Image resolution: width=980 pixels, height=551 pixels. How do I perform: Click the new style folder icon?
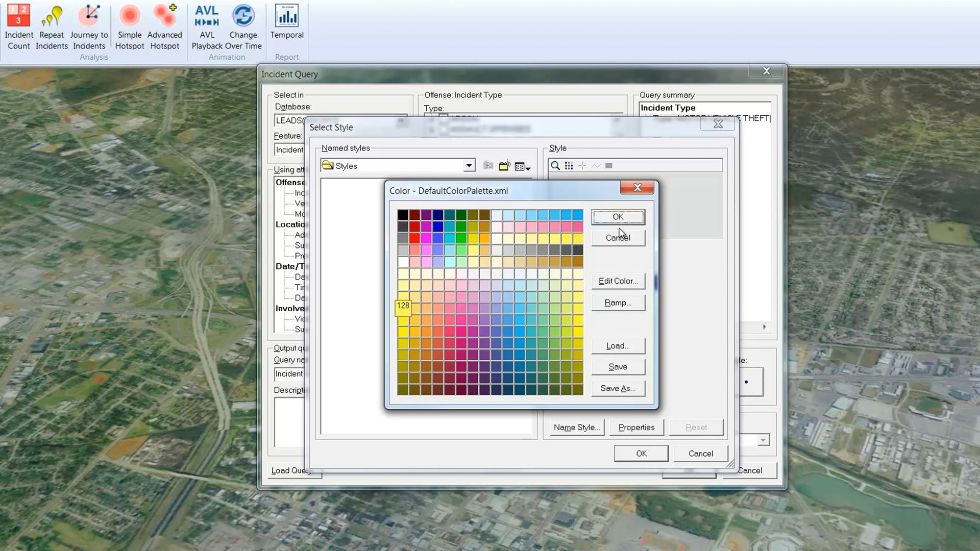tap(504, 166)
